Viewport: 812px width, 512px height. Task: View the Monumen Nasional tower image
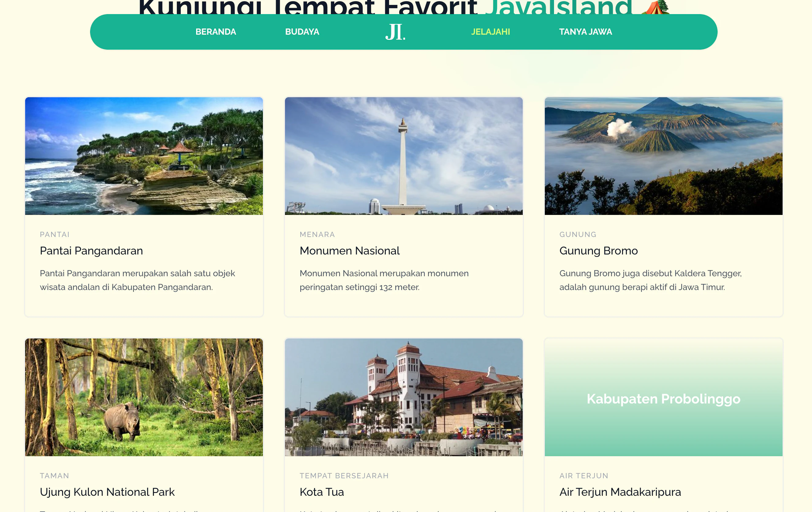pos(404,156)
